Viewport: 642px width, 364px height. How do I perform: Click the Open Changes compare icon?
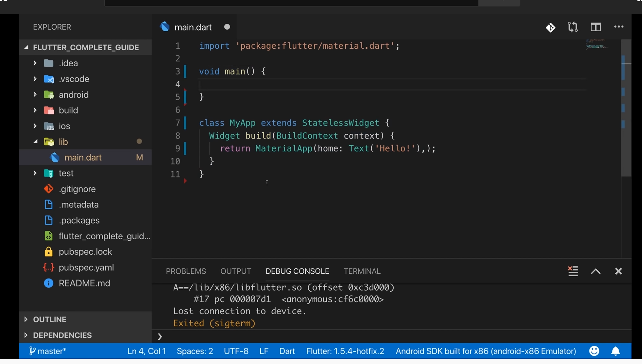573,27
